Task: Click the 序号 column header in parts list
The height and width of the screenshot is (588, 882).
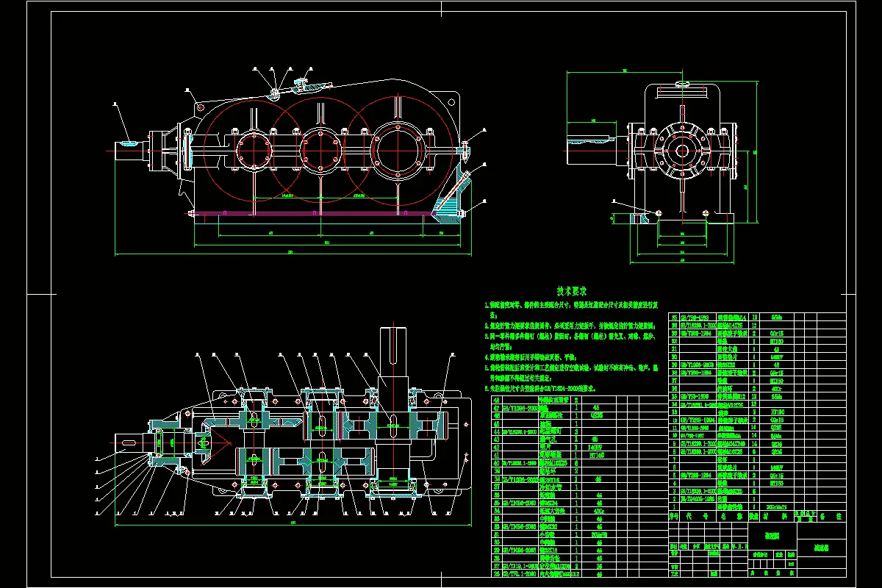Action: [673, 517]
